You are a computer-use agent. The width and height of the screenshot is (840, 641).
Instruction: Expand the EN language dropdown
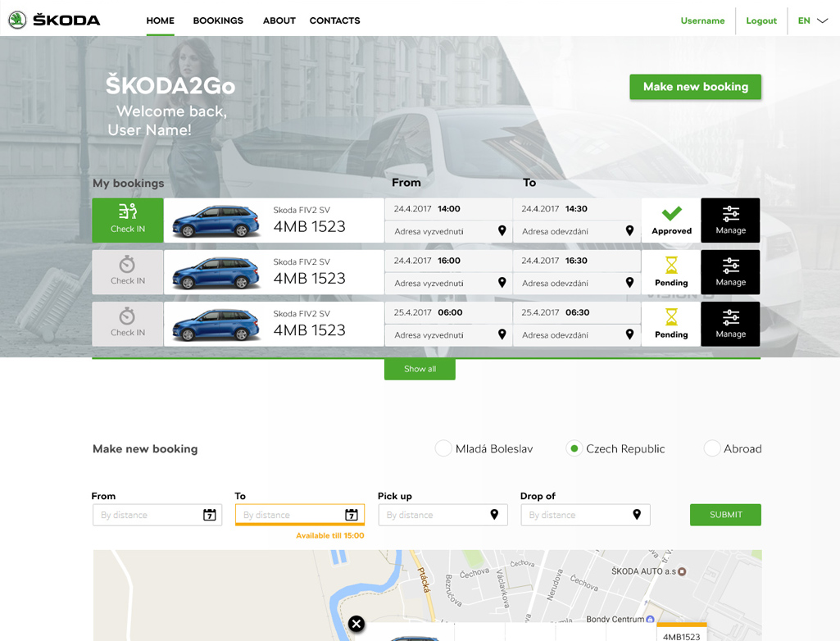point(813,20)
